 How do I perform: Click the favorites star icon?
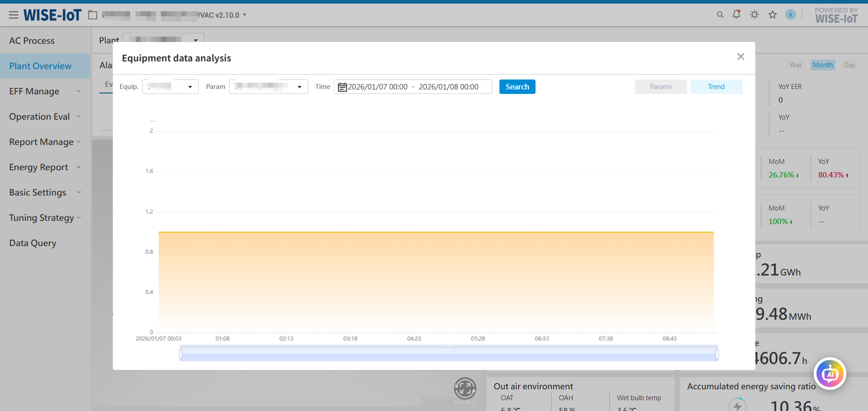pos(773,15)
